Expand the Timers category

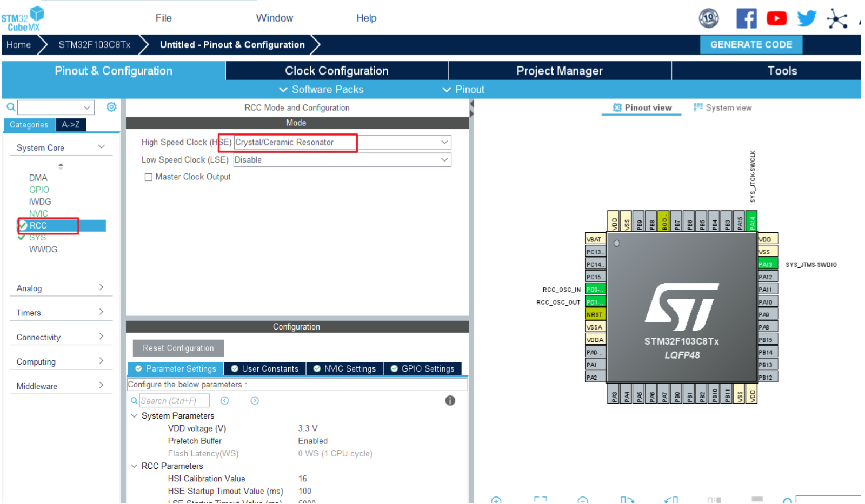pos(101,312)
